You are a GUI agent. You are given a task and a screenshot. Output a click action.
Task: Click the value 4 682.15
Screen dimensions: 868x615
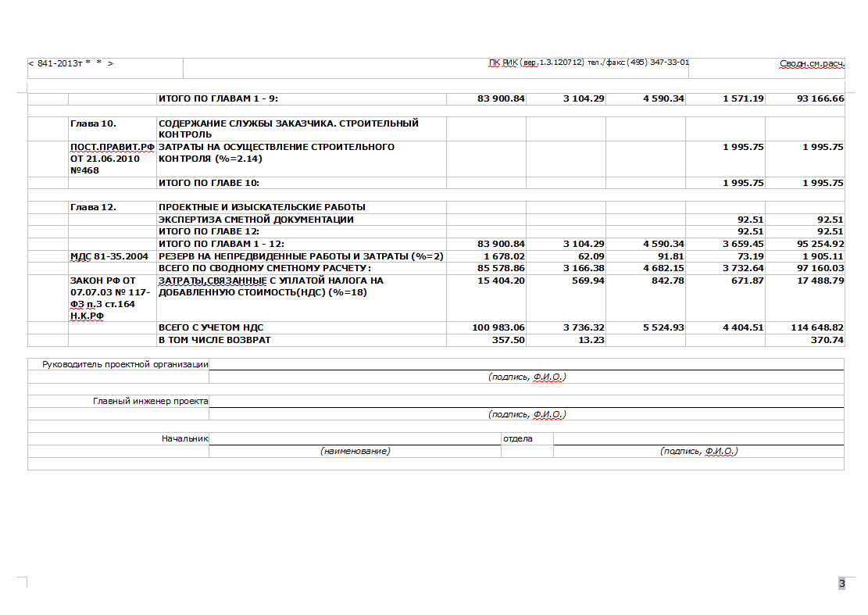pos(663,268)
